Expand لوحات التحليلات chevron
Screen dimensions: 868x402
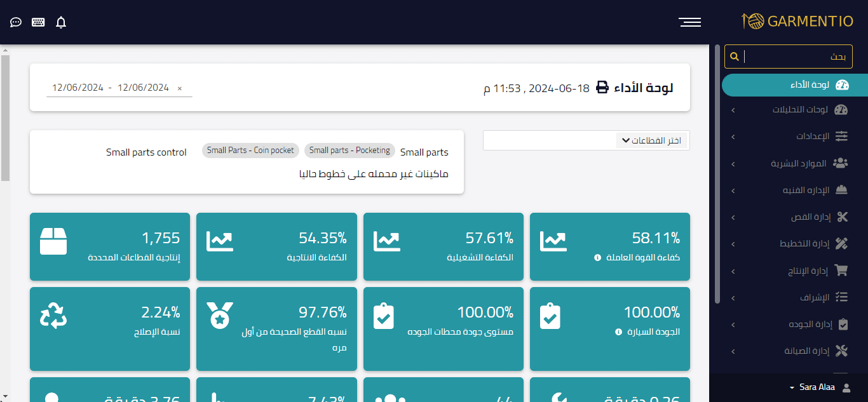pos(733,111)
